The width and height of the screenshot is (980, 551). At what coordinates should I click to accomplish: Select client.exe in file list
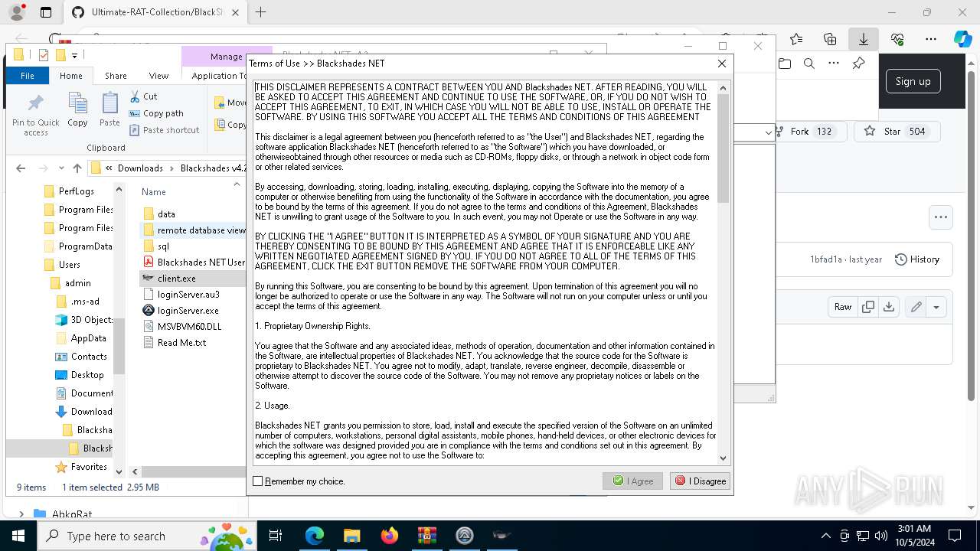[x=176, y=279]
